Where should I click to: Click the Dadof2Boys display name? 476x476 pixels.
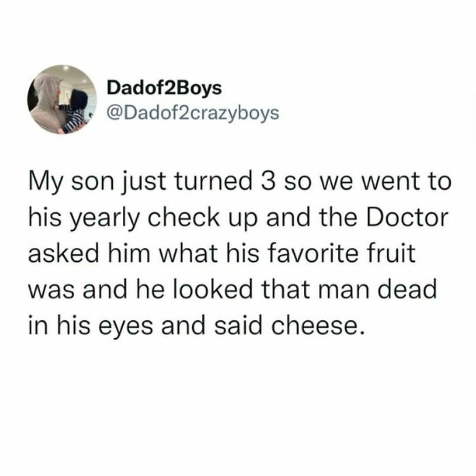coord(165,88)
